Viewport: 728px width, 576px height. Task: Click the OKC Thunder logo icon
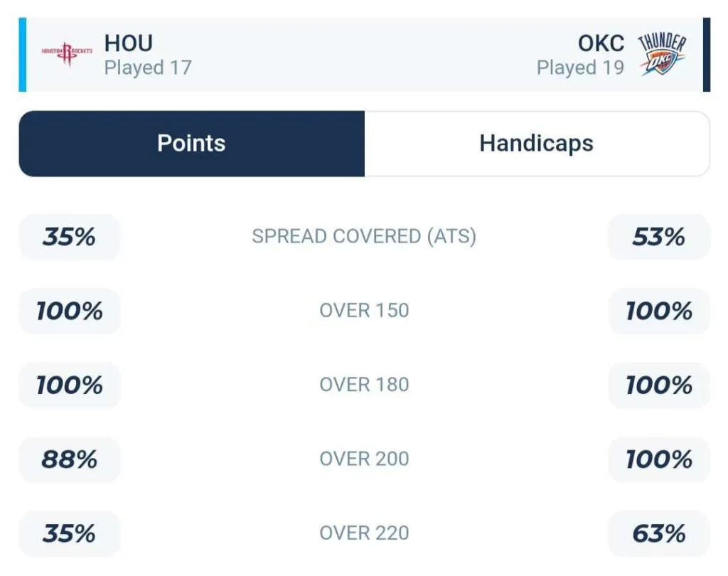(662, 55)
